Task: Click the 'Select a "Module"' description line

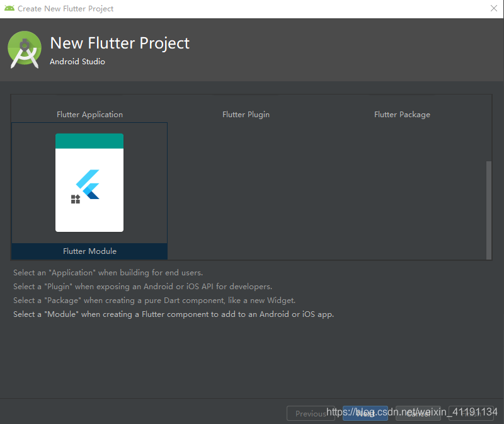Action: pos(174,314)
